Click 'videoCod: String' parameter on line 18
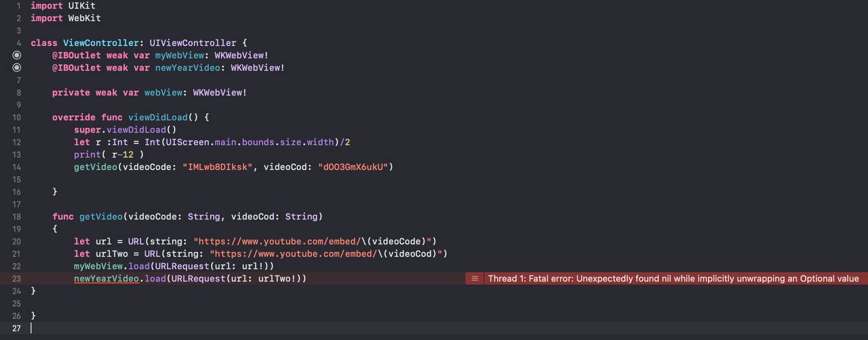This screenshot has height=340, width=868. [x=275, y=217]
